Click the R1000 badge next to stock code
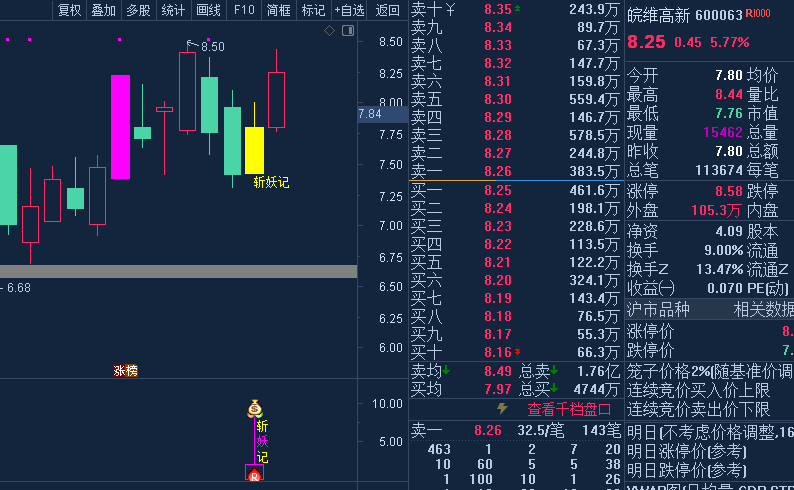Image resolution: width=794 pixels, height=490 pixels. [x=758, y=14]
